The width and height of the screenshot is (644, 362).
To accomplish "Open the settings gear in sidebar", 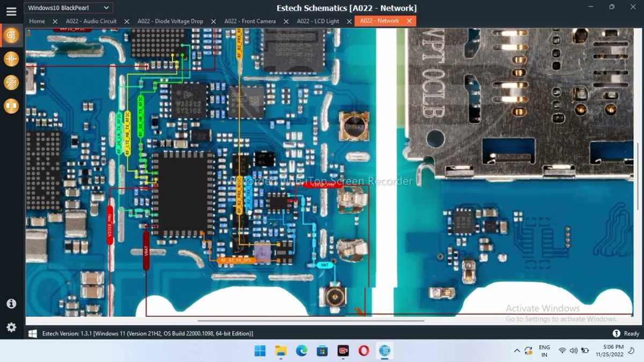I will click(11, 327).
